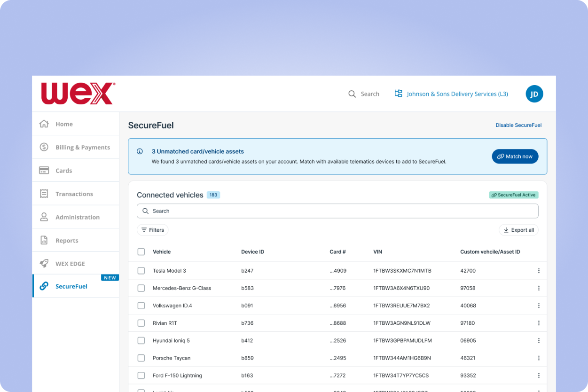This screenshot has height=392, width=588.
Task: Click card number ...7272
Action: [x=338, y=376]
